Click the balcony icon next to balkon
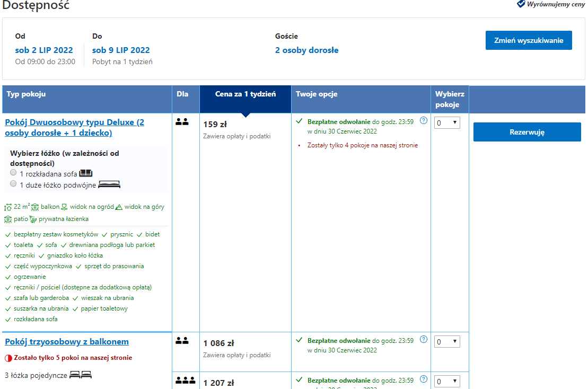The width and height of the screenshot is (588, 389). click(x=35, y=207)
